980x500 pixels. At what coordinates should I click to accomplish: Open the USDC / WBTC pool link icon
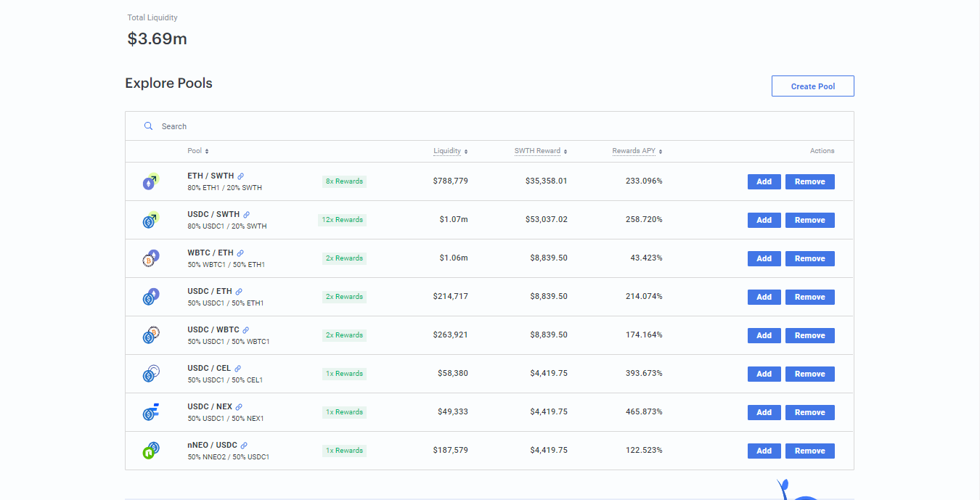click(246, 330)
